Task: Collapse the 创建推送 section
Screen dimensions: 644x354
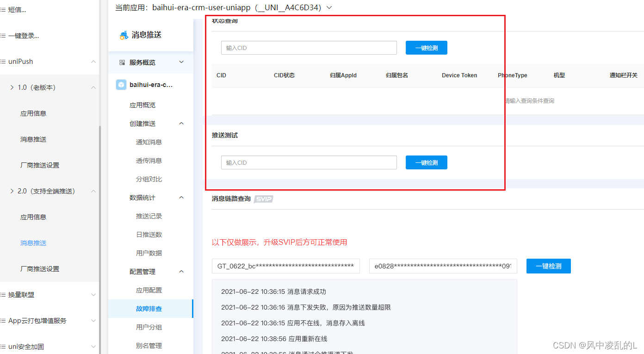Action: tap(181, 123)
